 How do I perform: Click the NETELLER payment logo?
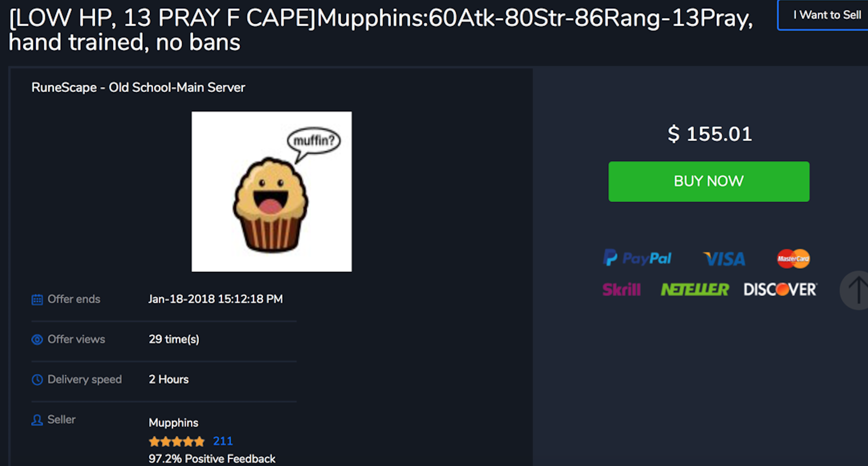click(695, 289)
